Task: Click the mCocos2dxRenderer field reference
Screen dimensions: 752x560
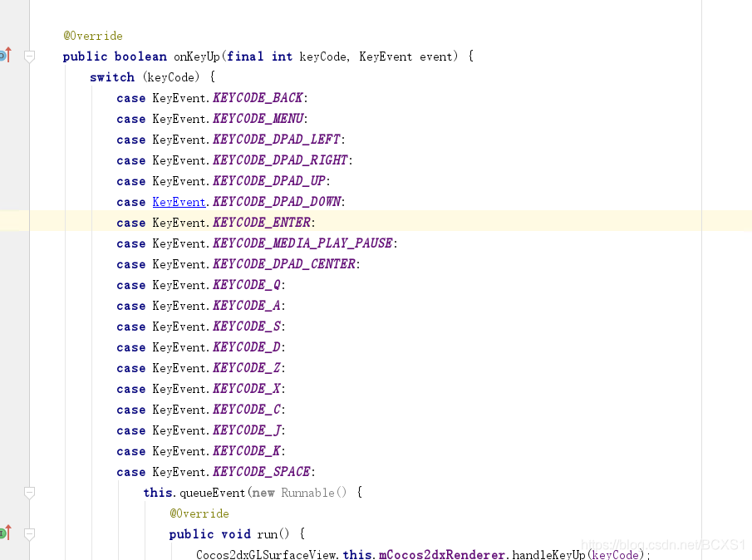Action: pyautogui.click(x=442, y=555)
